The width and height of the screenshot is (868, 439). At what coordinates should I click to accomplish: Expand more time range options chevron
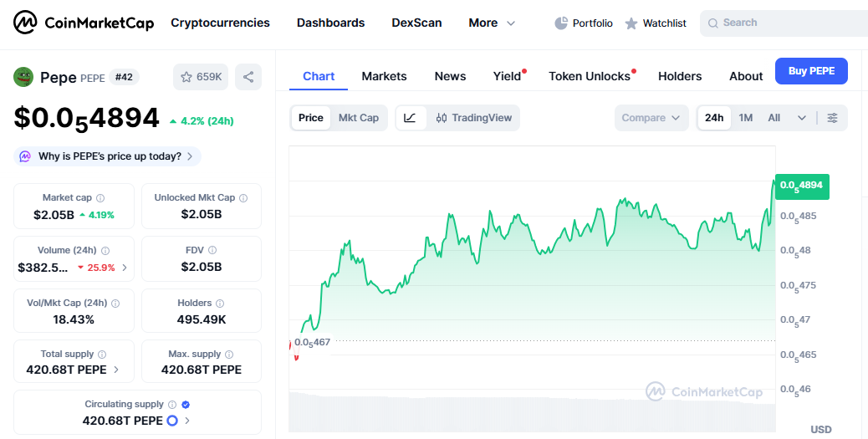[802, 118]
